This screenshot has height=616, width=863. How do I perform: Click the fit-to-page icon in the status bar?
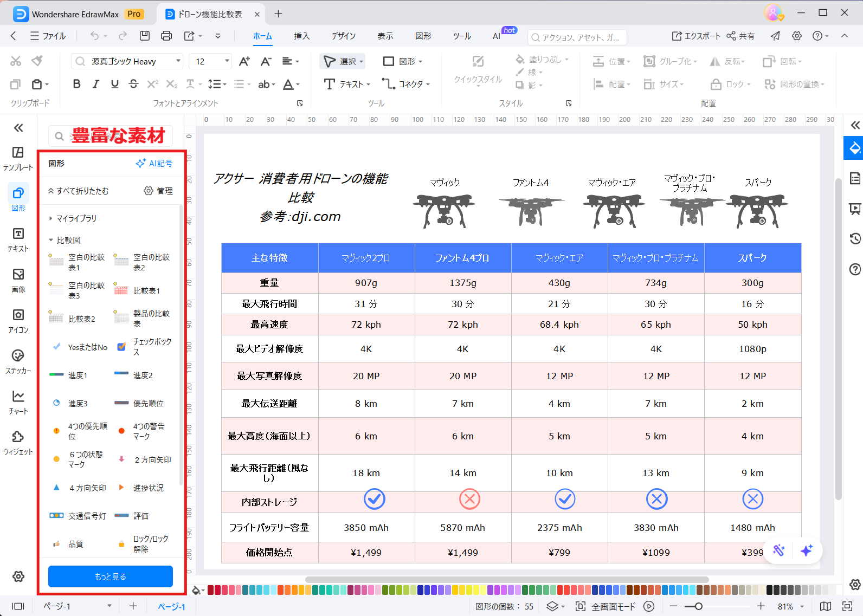pos(847,606)
